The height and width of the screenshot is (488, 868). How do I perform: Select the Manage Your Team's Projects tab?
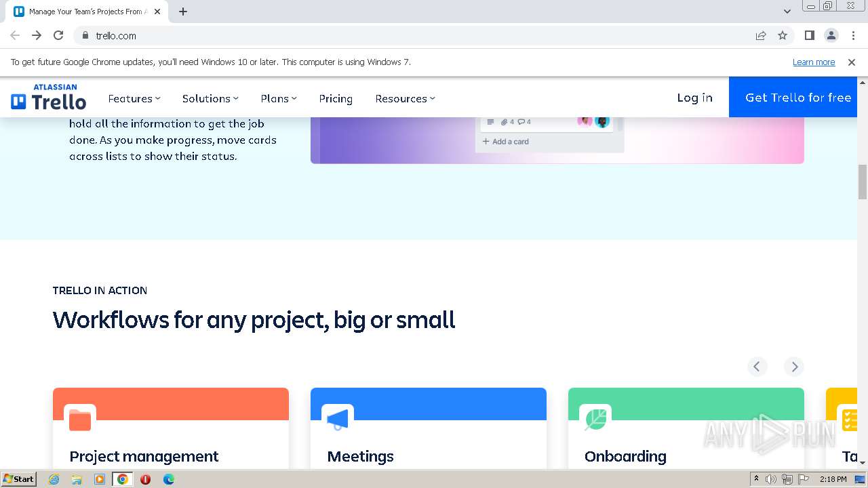[x=87, y=12]
